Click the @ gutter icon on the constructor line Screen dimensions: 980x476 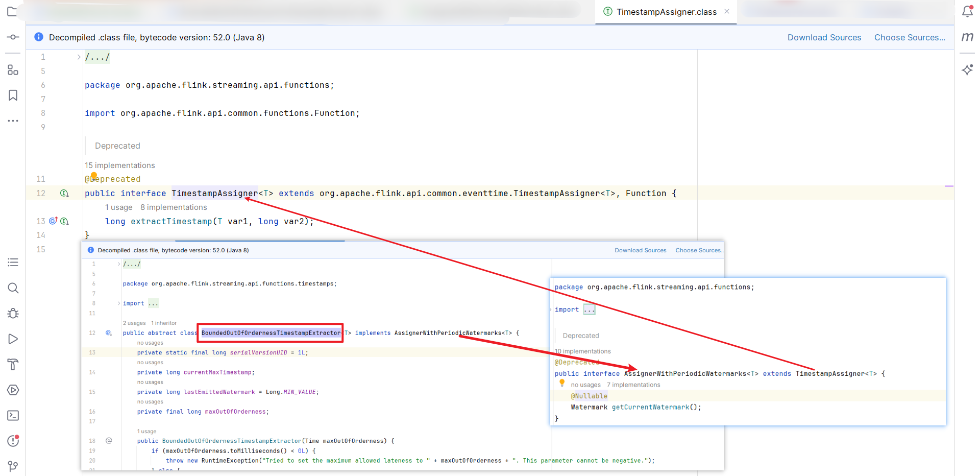tap(108, 441)
